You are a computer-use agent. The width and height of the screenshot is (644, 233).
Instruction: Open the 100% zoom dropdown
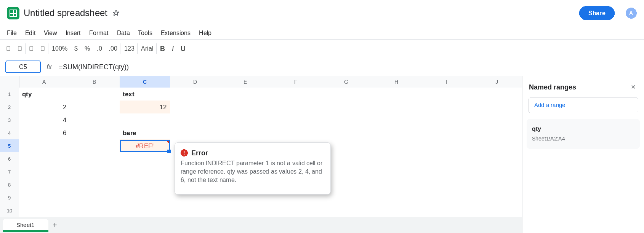coord(59,49)
